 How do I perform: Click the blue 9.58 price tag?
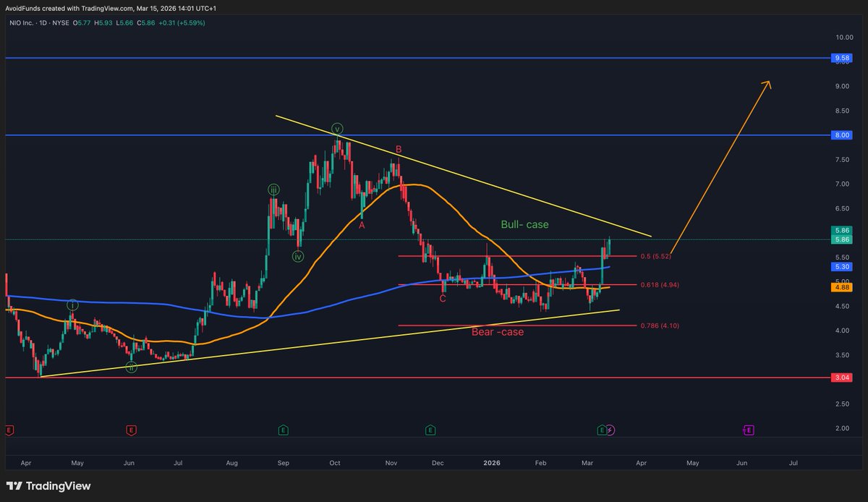841,58
